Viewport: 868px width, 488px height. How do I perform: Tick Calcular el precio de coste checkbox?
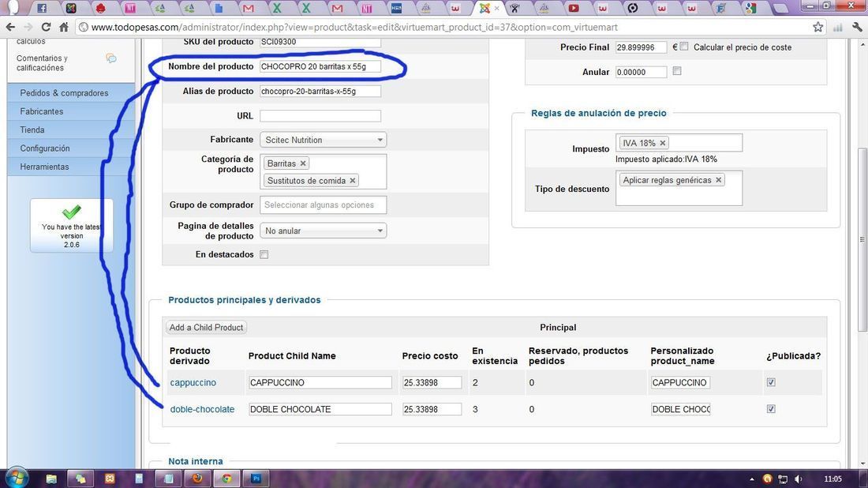click(x=684, y=47)
